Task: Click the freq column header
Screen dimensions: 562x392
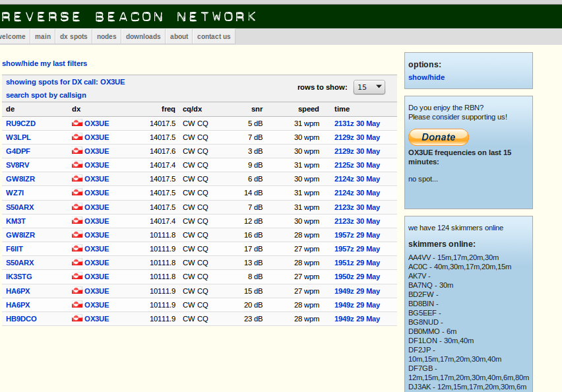Action: click(x=168, y=109)
